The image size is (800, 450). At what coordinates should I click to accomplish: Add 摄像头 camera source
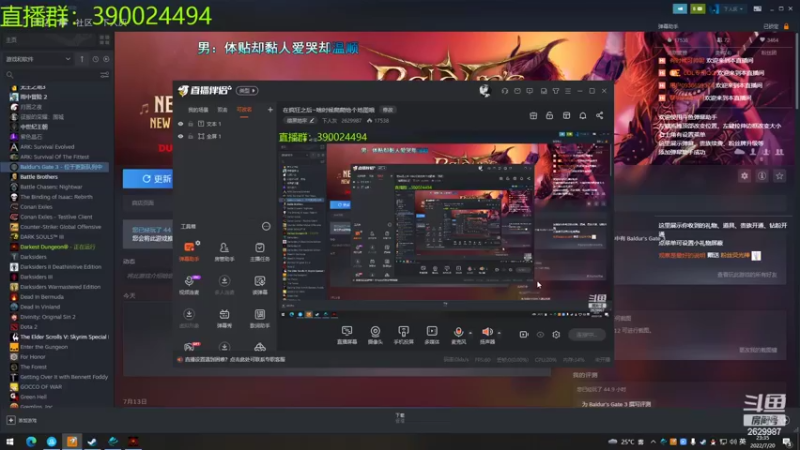pyautogui.click(x=375, y=335)
